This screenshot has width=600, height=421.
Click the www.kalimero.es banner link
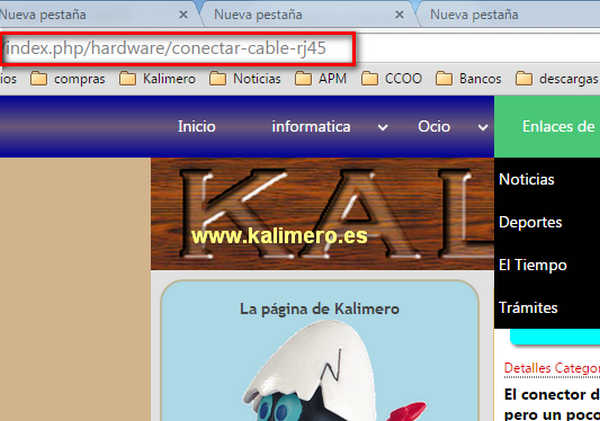coord(279,236)
